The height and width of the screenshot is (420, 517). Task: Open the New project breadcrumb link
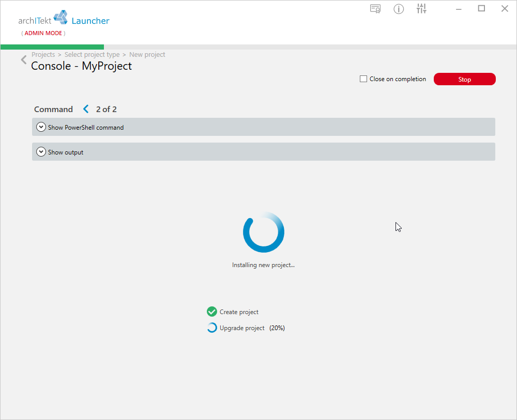click(147, 55)
